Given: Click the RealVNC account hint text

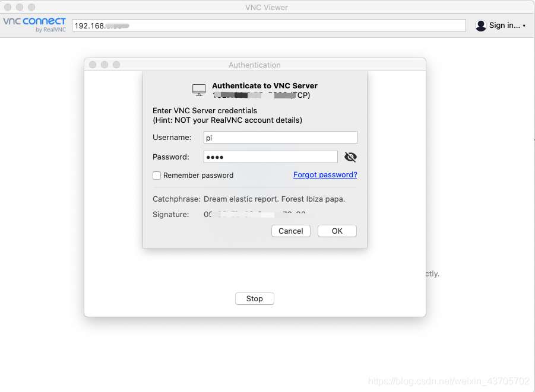Looking at the screenshot, I should 227,120.
